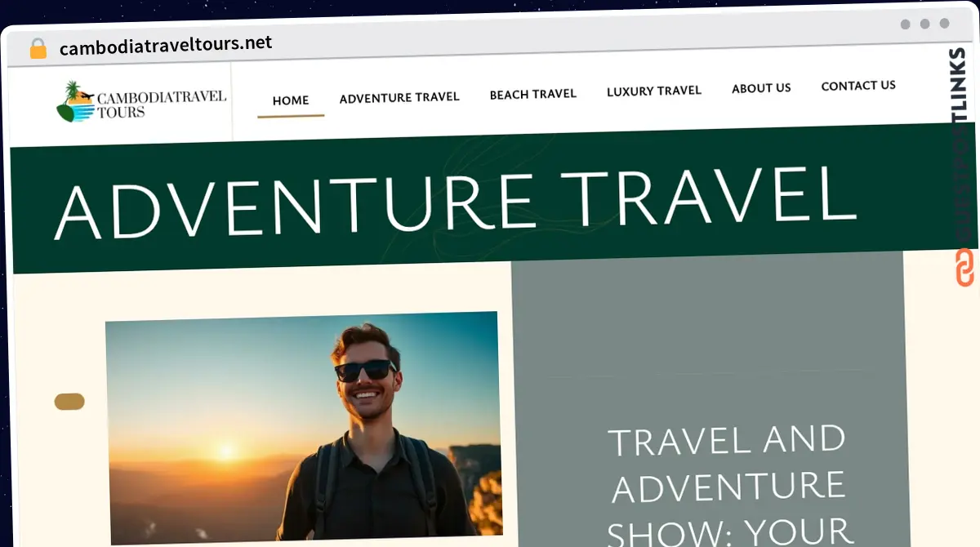Click the CambodiaTravel Tours logo text
The width and height of the screenshot is (980, 547).
[x=162, y=105]
